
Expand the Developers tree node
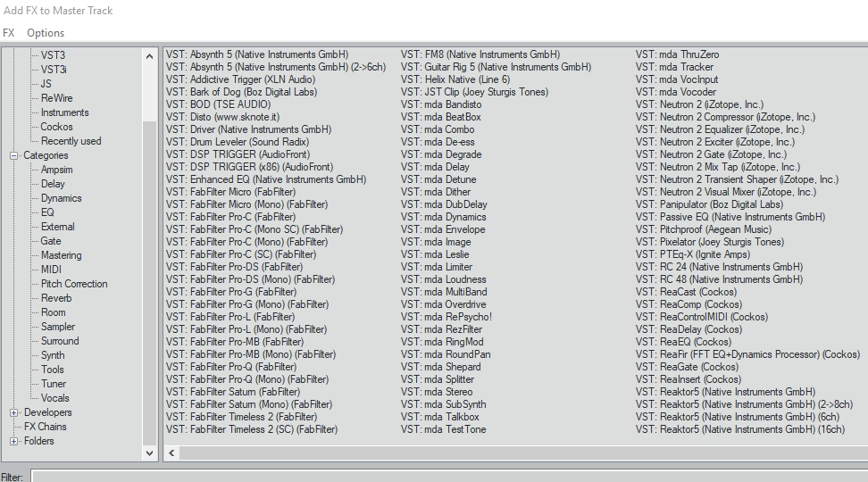point(13,412)
